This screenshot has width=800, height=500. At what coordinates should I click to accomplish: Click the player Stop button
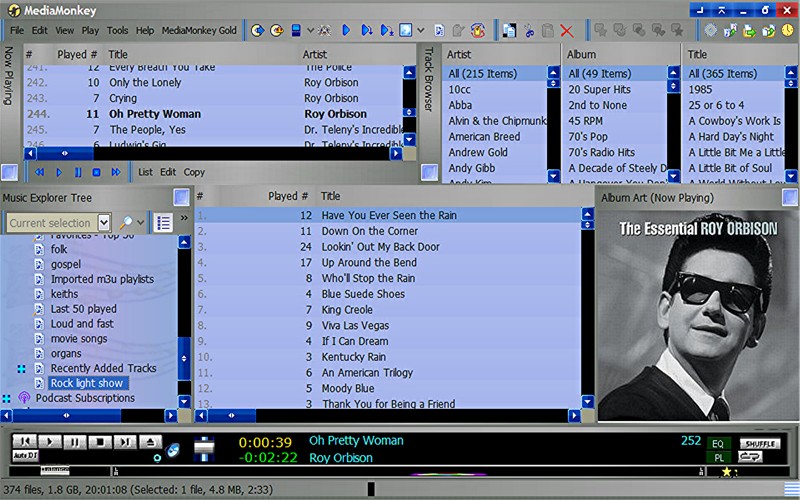[x=100, y=442]
